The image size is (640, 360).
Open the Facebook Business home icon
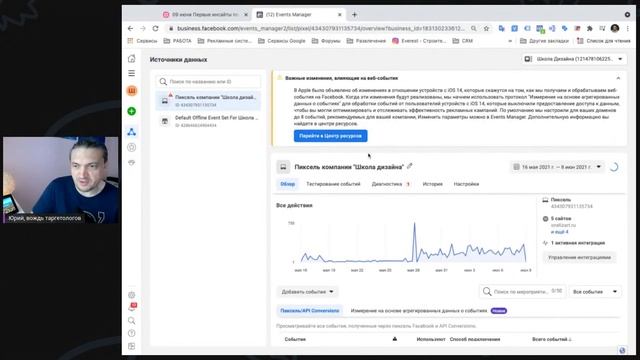click(131, 59)
